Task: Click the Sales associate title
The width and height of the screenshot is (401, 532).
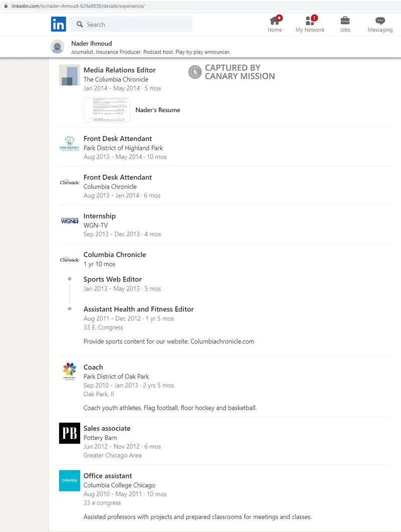Action: pyautogui.click(x=107, y=428)
